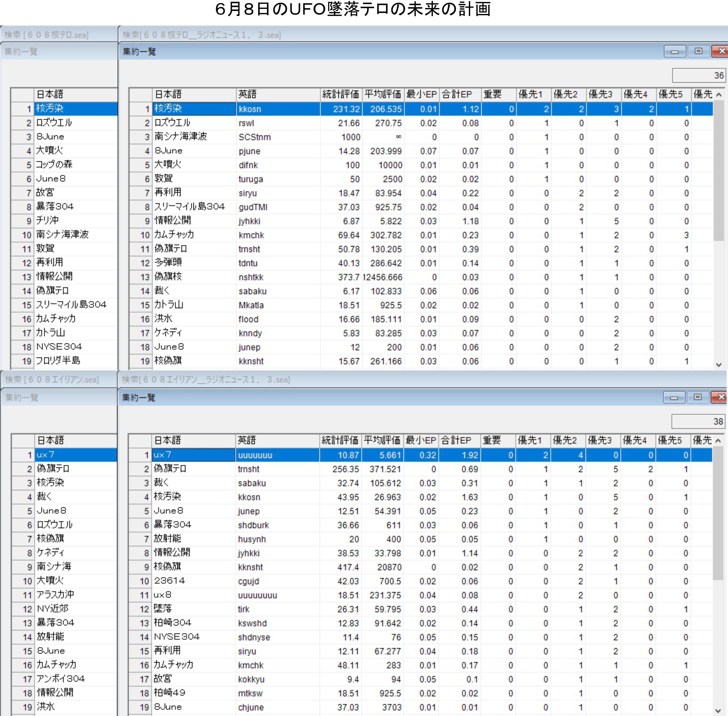Click the kkosn cell in top table
This screenshot has height=716, width=728.
(x=278, y=109)
